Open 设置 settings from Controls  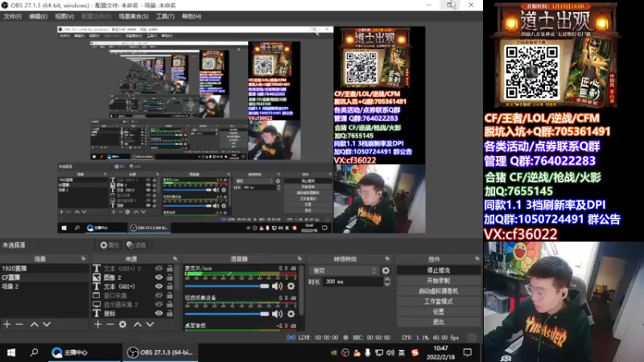tap(438, 311)
